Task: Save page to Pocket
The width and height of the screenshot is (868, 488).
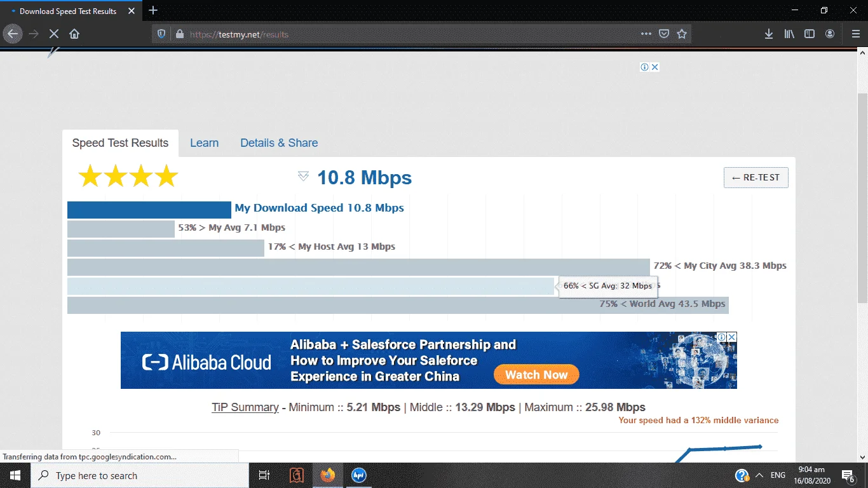Action: point(663,34)
